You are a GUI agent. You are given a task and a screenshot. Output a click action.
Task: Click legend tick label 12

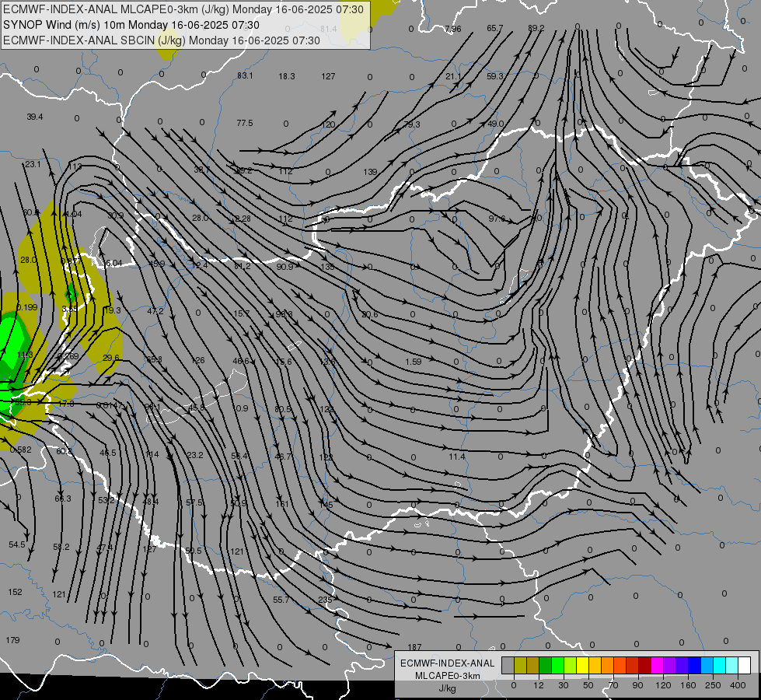538,685
